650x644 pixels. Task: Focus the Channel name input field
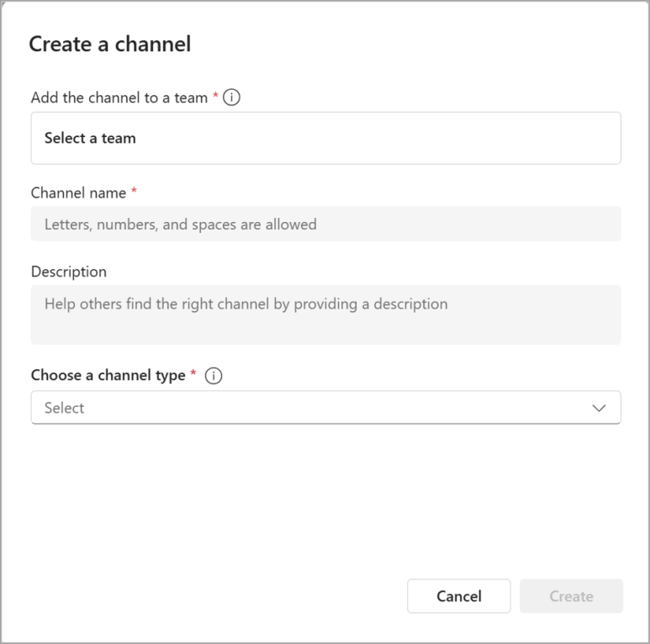[325, 224]
